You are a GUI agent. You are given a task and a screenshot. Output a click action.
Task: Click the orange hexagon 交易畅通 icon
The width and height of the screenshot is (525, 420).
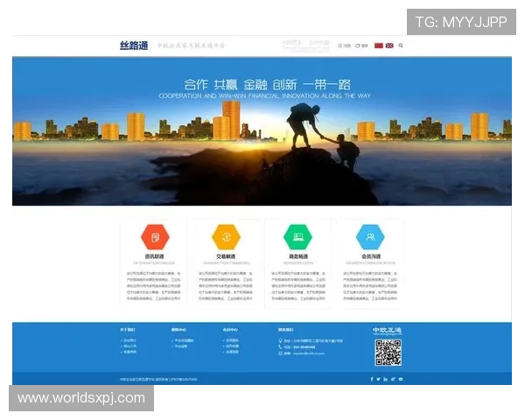226,237
